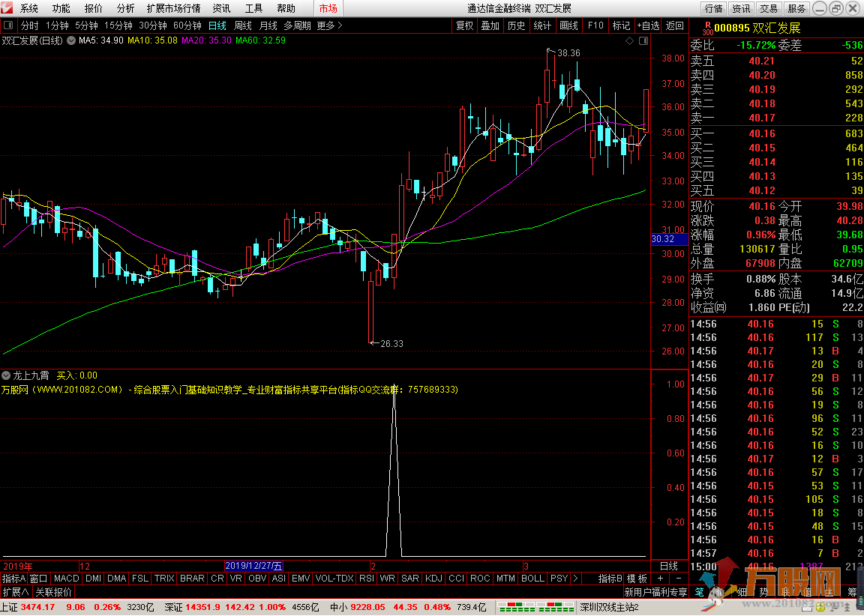Select the 市场 tab
The image size is (864, 616).
[328, 8]
